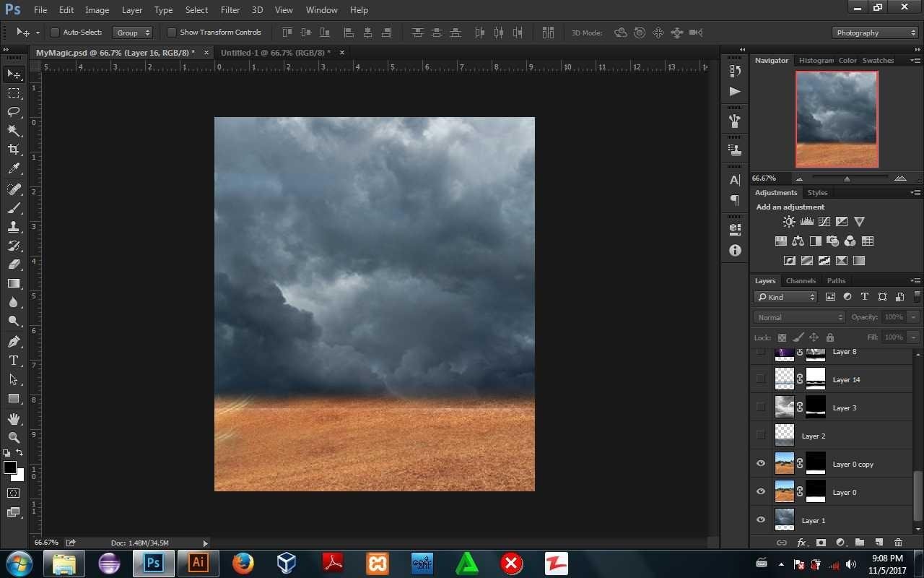Click the foreground color swatch

[x=10, y=467]
